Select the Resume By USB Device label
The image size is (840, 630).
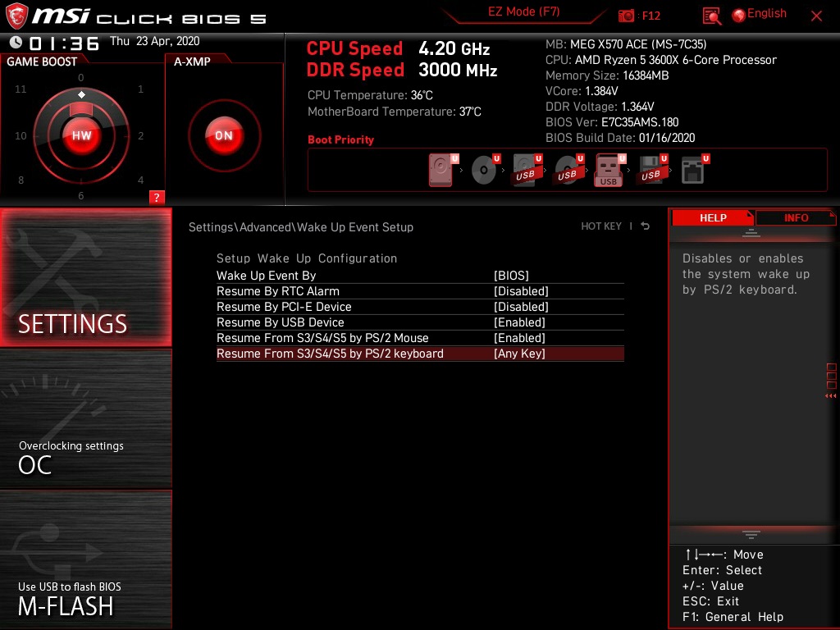click(281, 322)
